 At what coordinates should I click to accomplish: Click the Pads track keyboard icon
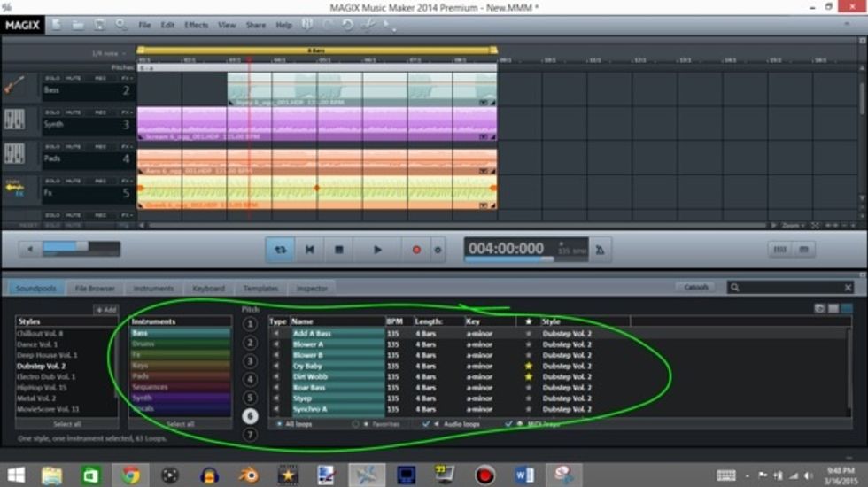14,154
